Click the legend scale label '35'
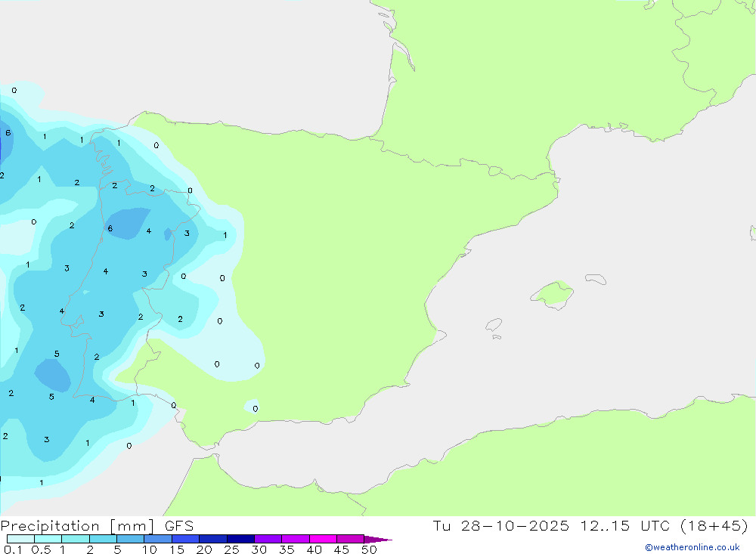This screenshot has height=554, width=756. [x=287, y=549]
